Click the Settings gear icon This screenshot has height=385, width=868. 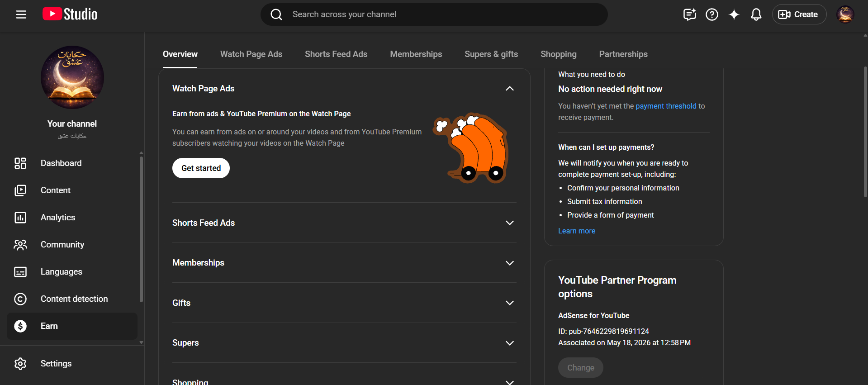20,364
